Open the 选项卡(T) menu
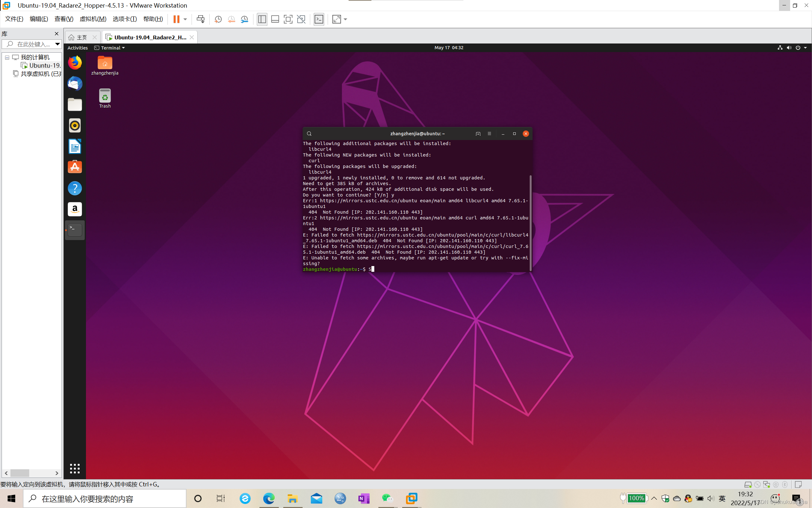Screen dimensions: 812x508 (x=125, y=19)
